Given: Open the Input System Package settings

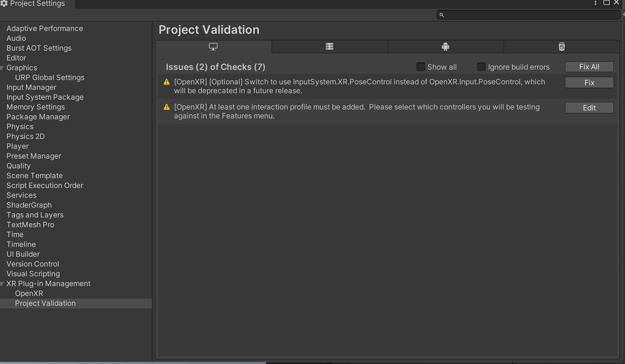Looking at the screenshot, I should click(x=45, y=97).
